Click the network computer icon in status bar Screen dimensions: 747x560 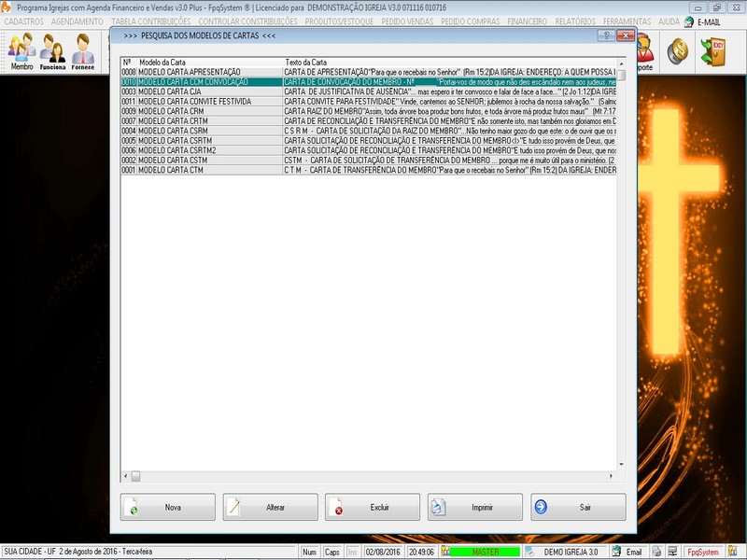[x=672, y=552]
